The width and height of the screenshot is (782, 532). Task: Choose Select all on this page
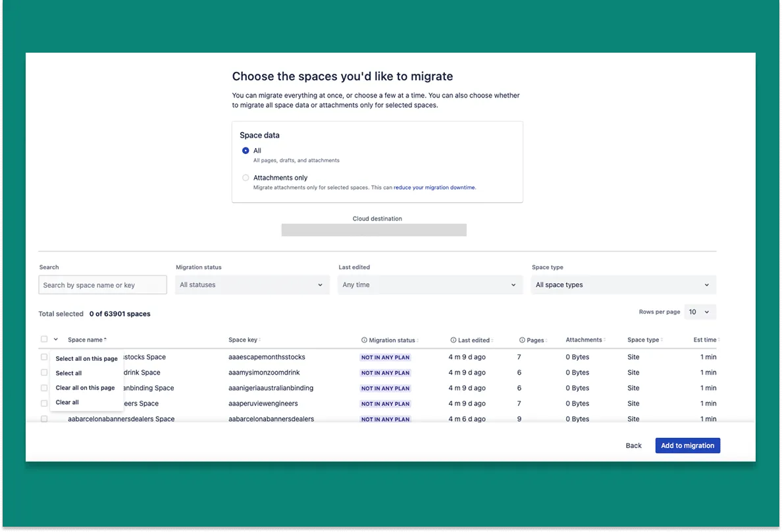pos(86,359)
